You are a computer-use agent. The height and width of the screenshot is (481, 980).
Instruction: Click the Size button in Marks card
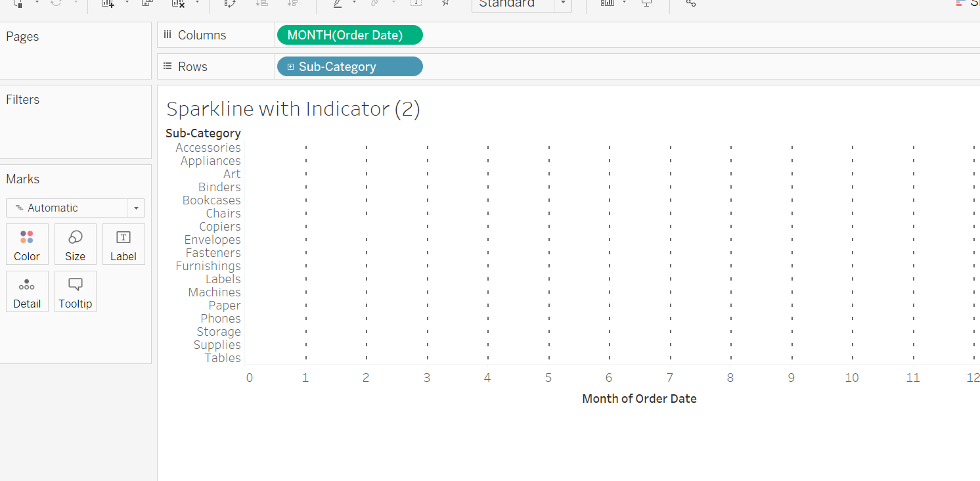75,245
